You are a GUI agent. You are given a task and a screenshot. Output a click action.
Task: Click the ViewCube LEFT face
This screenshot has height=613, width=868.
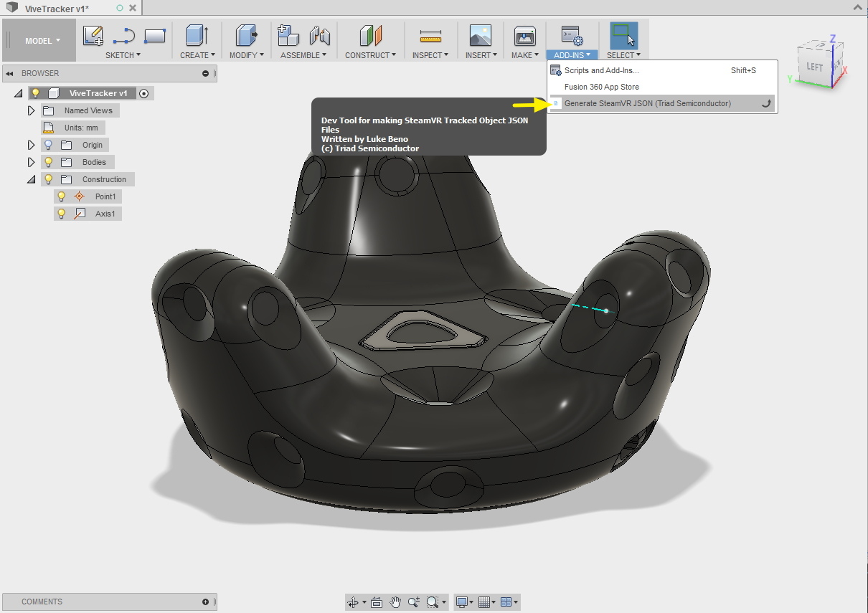click(x=815, y=67)
